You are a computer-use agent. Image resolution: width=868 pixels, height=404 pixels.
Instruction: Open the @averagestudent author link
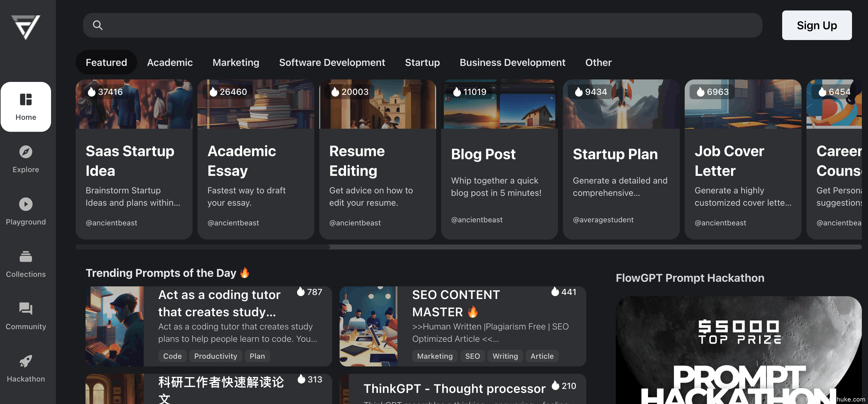tap(603, 220)
